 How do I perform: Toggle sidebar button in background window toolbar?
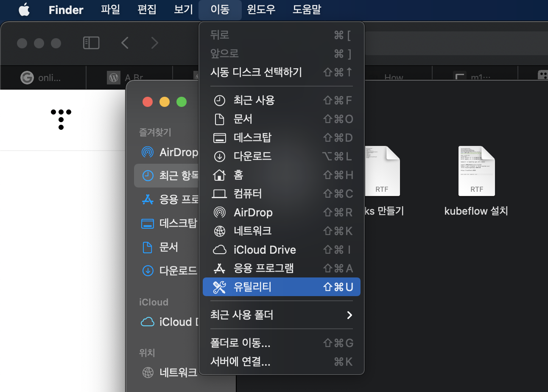click(91, 43)
